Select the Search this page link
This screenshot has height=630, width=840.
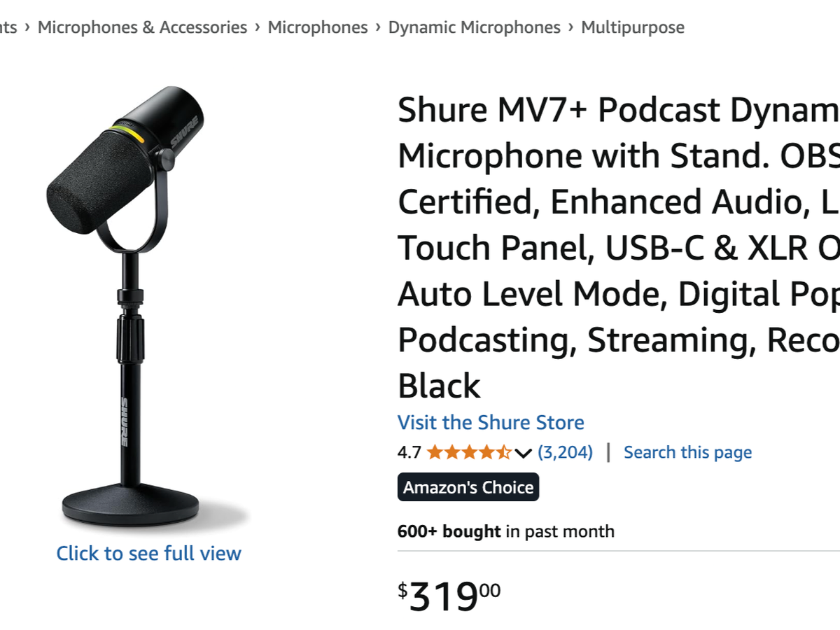(687, 452)
